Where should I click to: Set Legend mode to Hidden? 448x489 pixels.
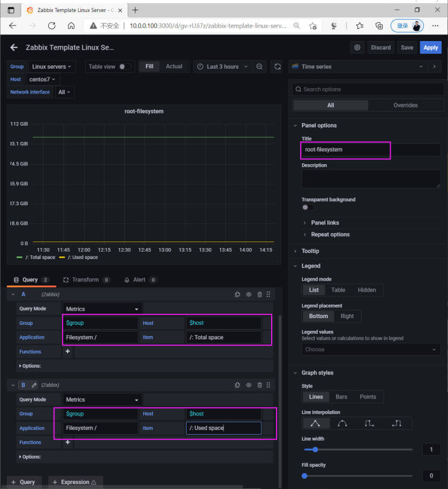pyautogui.click(x=366, y=290)
